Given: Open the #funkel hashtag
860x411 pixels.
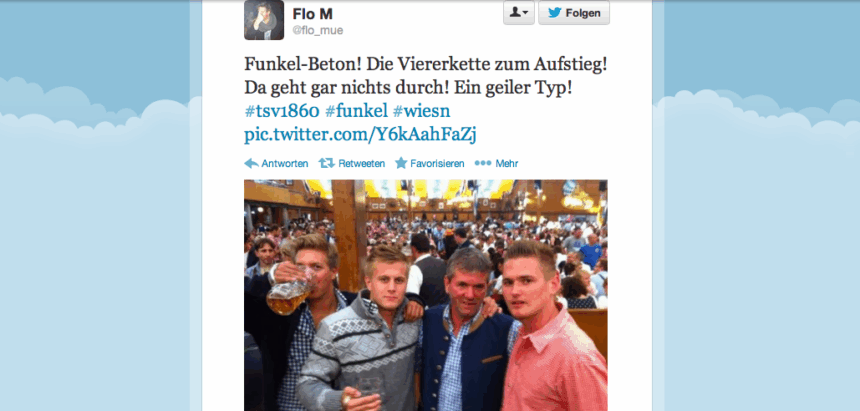Looking at the screenshot, I should 356,111.
